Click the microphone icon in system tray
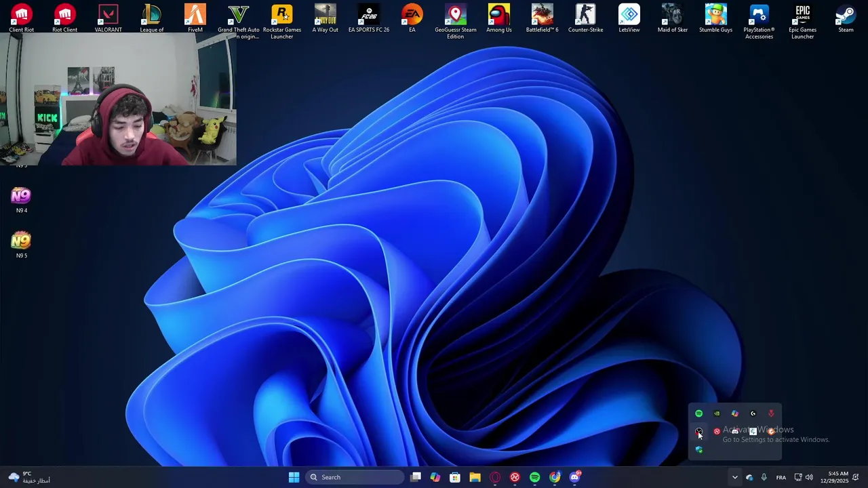Viewport: 868px width, 488px height. 764,477
